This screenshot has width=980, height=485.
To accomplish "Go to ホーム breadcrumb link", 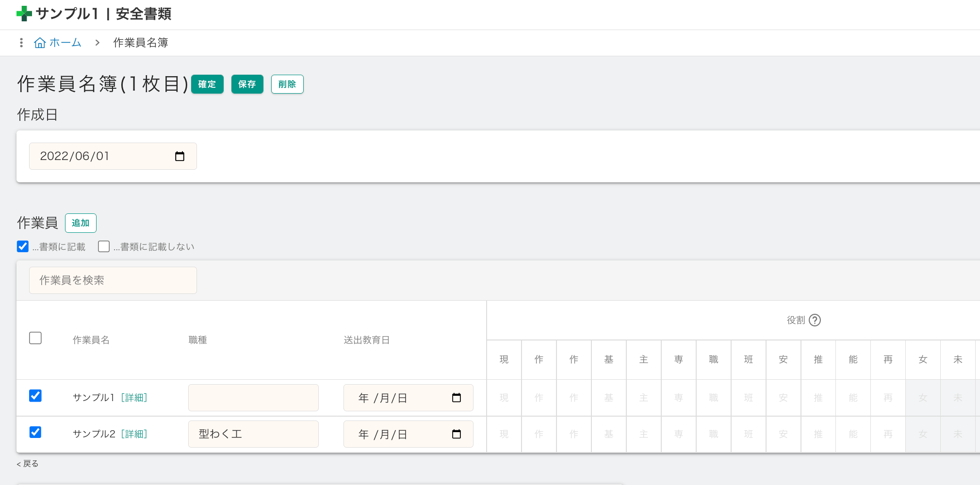I will coord(65,43).
